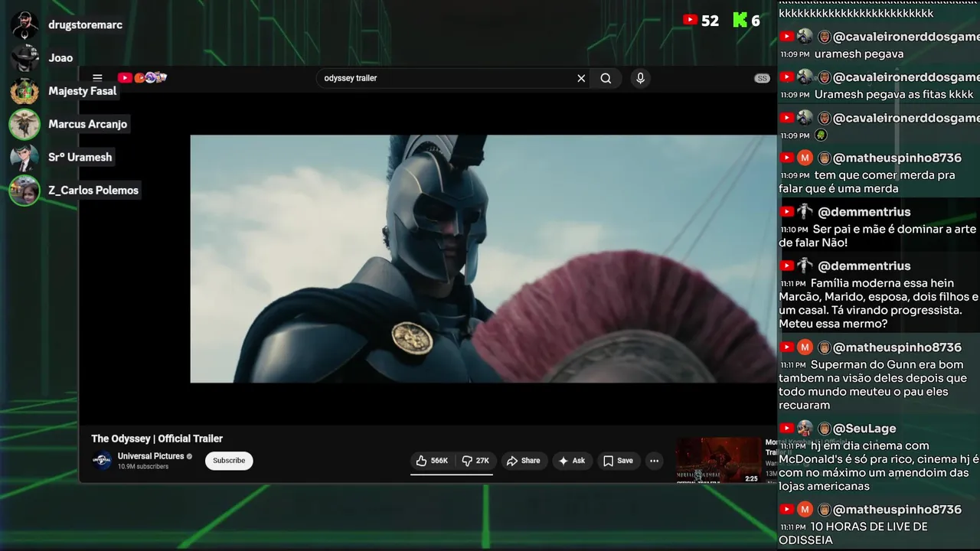The image size is (980, 551).
Task: Like the video showing 566K
Action: pyautogui.click(x=432, y=461)
